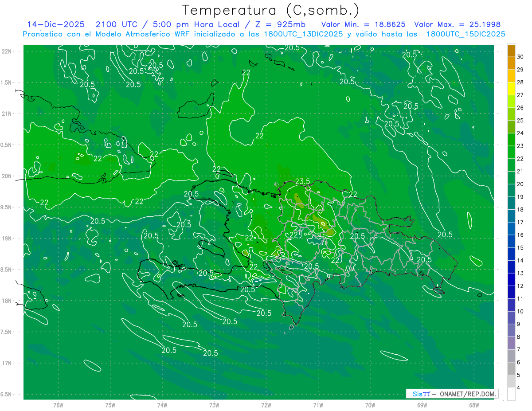Image resolution: width=532 pixels, height=411 pixels.
Task: Click the legend value 16 on color scale
Action: tap(520, 235)
